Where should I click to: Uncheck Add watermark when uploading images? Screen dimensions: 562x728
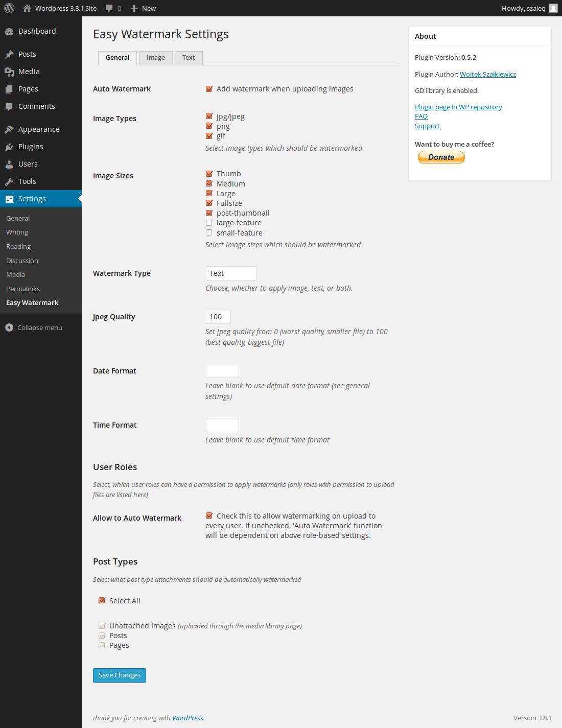click(209, 88)
